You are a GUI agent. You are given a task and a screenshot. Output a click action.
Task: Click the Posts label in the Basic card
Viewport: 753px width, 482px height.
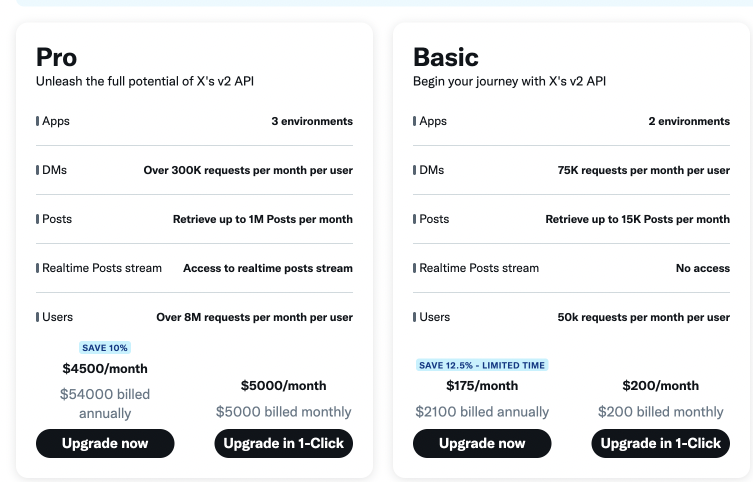[x=434, y=219]
